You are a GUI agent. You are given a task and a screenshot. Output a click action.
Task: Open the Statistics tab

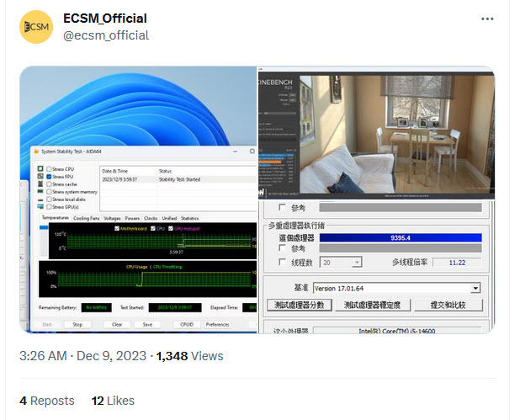pyautogui.click(x=189, y=218)
